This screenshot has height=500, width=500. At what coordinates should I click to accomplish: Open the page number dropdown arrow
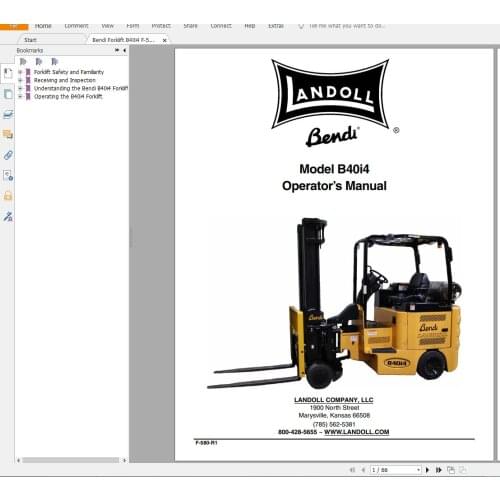(x=418, y=470)
